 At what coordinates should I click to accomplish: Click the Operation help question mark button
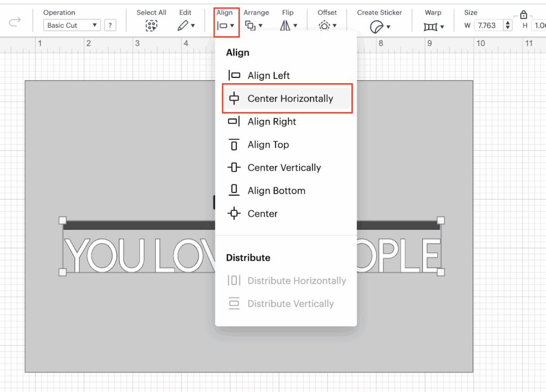110,25
